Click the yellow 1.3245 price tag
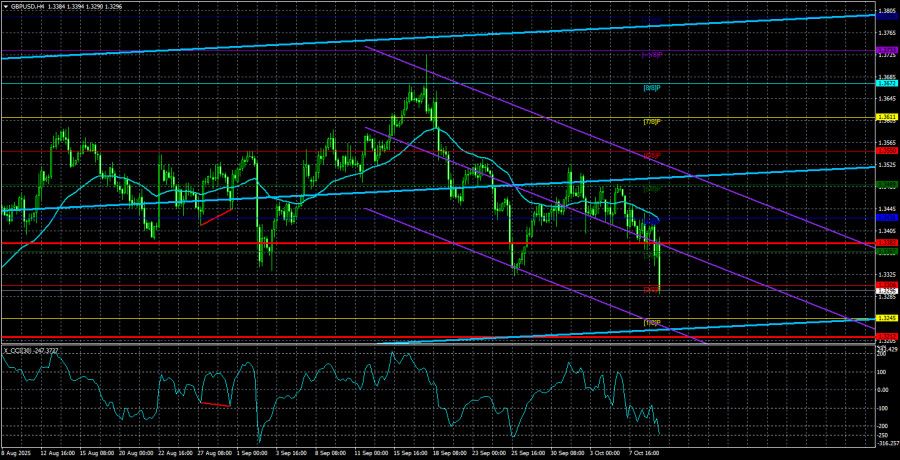Viewport: 900px width, 460px height. pos(885,319)
